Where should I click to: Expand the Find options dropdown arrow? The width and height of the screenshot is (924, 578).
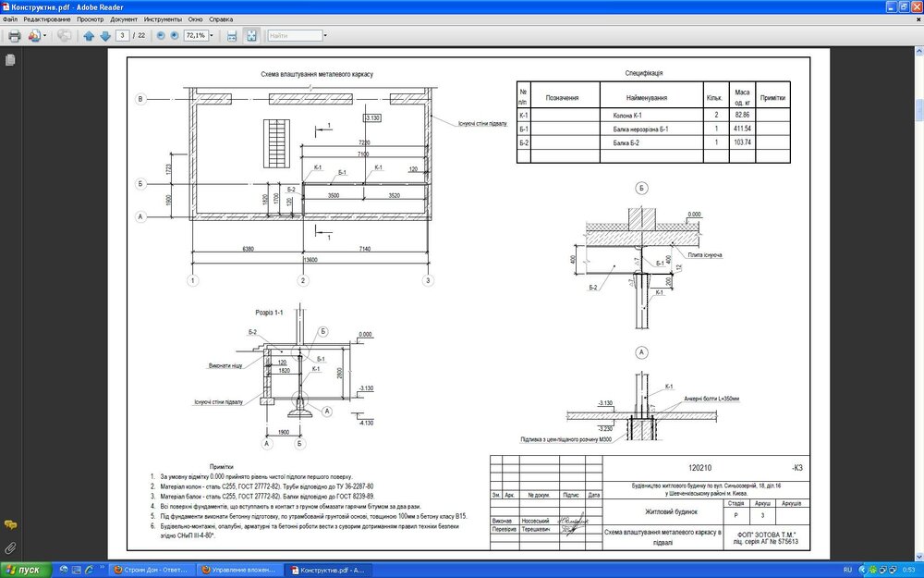click(323, 36)
